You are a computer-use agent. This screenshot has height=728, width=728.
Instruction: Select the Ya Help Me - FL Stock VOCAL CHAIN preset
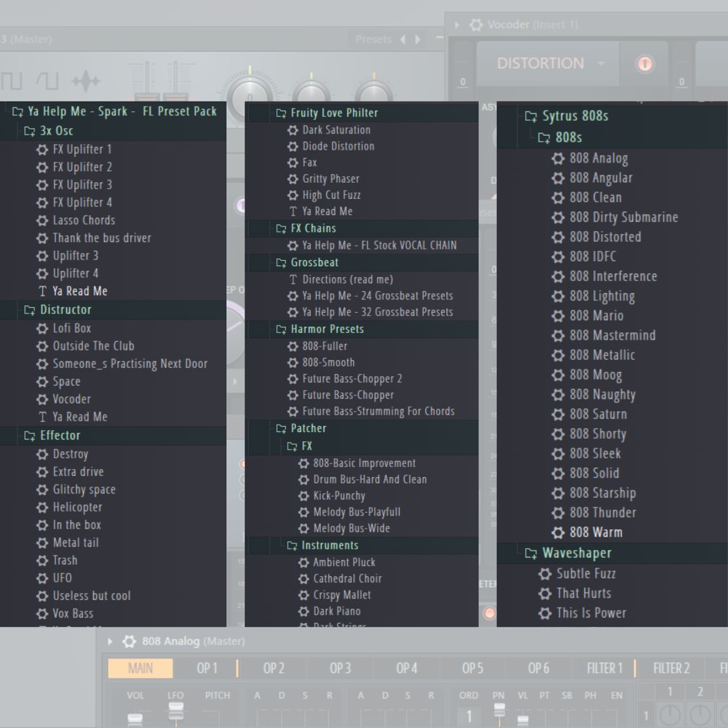tap(379, 245)
